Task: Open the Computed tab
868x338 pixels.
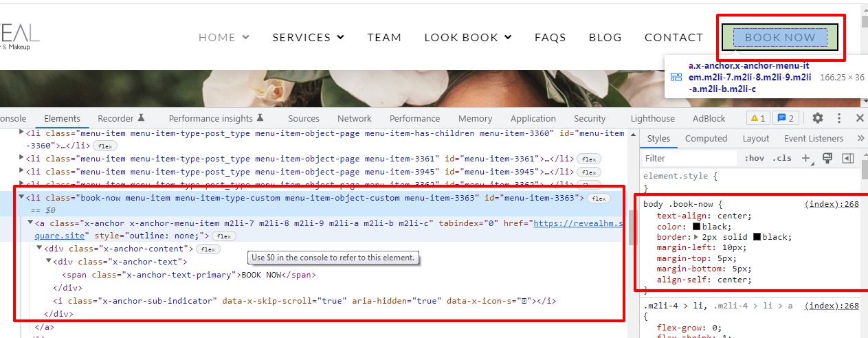Action: (706, 138)
